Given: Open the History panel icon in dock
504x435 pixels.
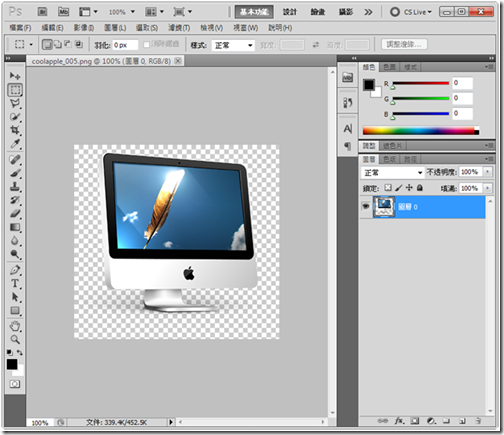Looking at the screenshot, I should point(347,103).
